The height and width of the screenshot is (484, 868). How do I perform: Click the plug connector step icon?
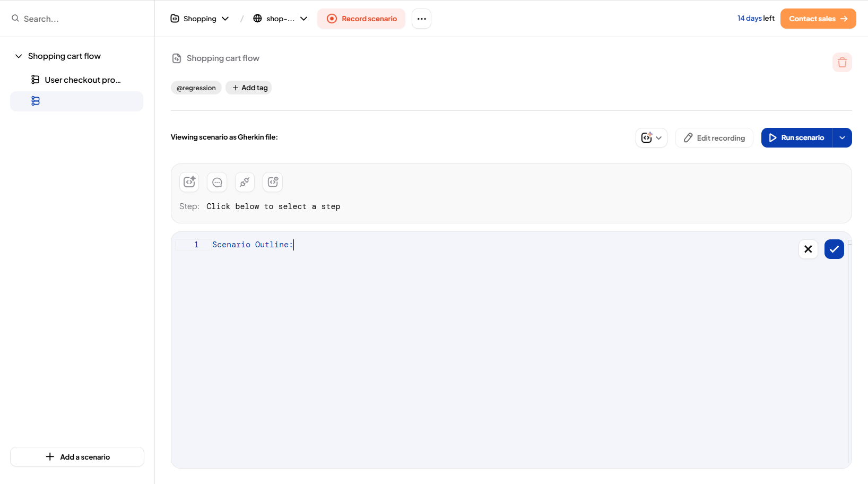(245, 182)
